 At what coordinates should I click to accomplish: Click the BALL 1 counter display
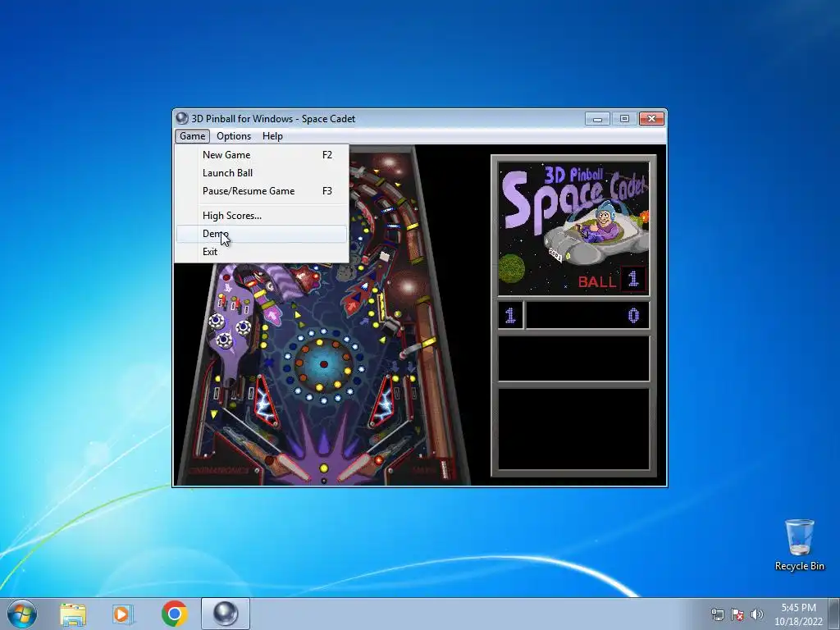[610, 280]
